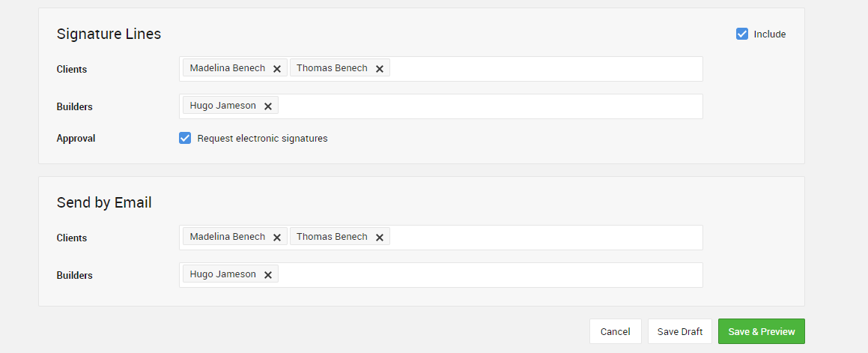Image resolution: width=868 pixels, height=353 pixels.
Task: Click the green Save & Preview button
Action: [x=761, y=331]
